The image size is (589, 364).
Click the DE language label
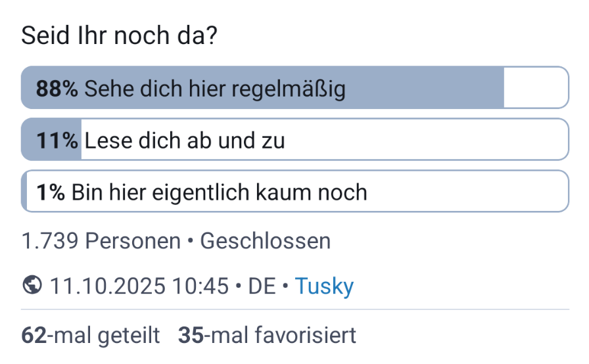pos(262,286)
